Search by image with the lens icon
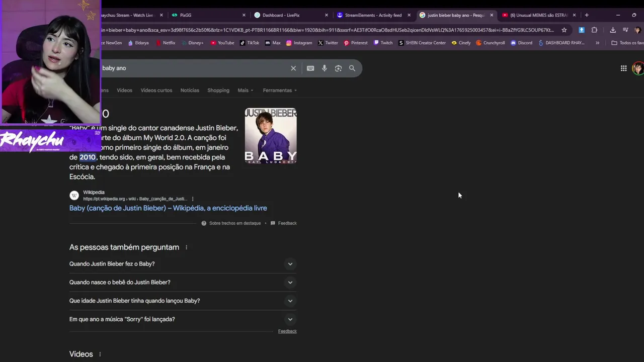 coord(338,68)
